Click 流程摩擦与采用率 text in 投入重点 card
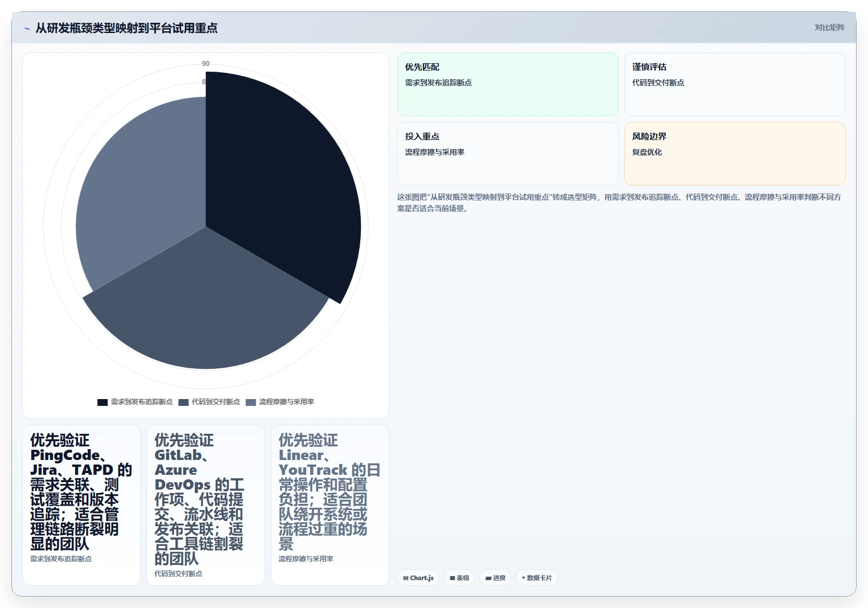This screenshot has width=868, height=608. (x=435, y=152)
